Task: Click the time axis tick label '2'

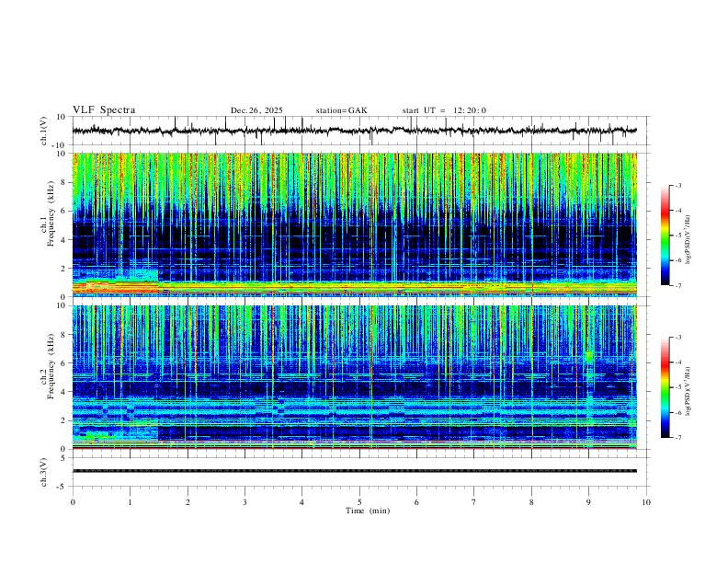Action: [x=188, y=502]
